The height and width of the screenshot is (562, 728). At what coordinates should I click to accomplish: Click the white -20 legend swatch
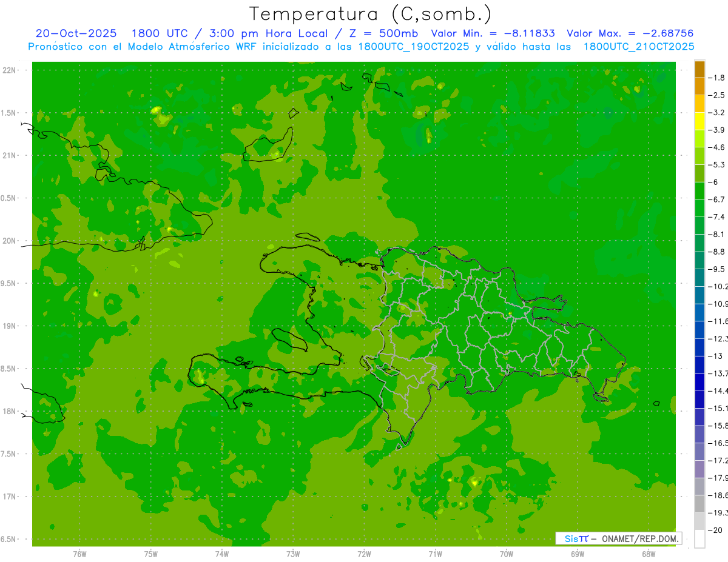(x=699, y=539)
